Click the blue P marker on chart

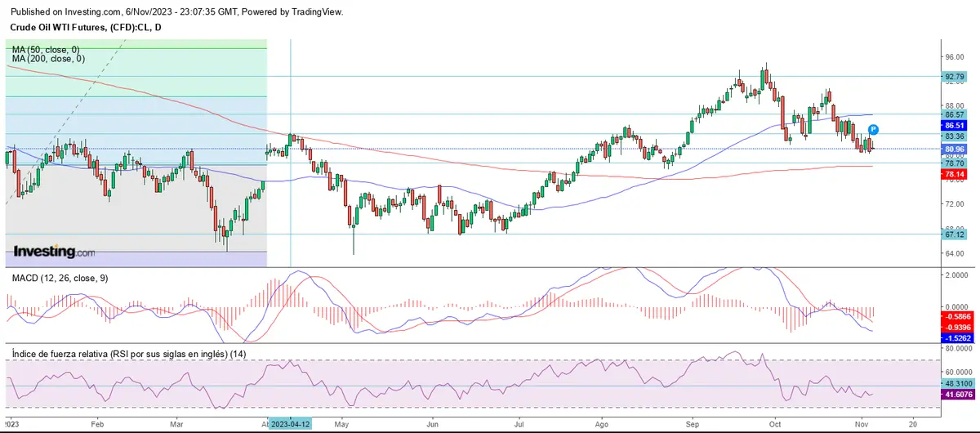(x=873, y=129)
